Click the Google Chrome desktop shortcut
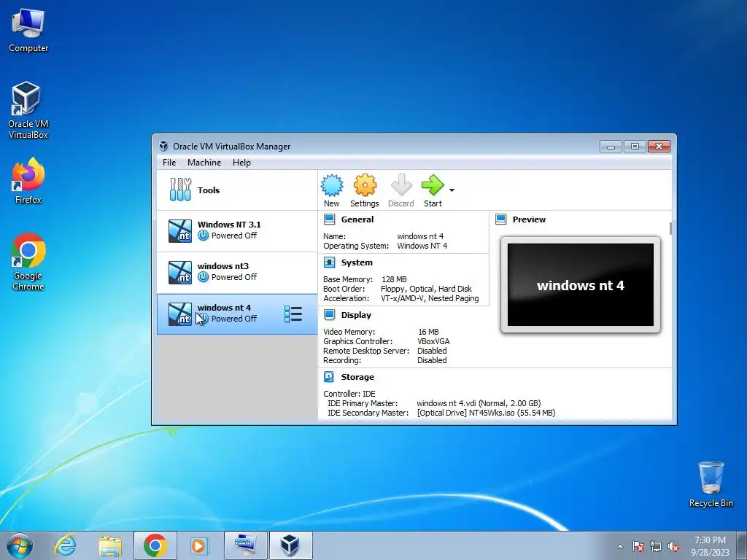 tap(28, 262)
